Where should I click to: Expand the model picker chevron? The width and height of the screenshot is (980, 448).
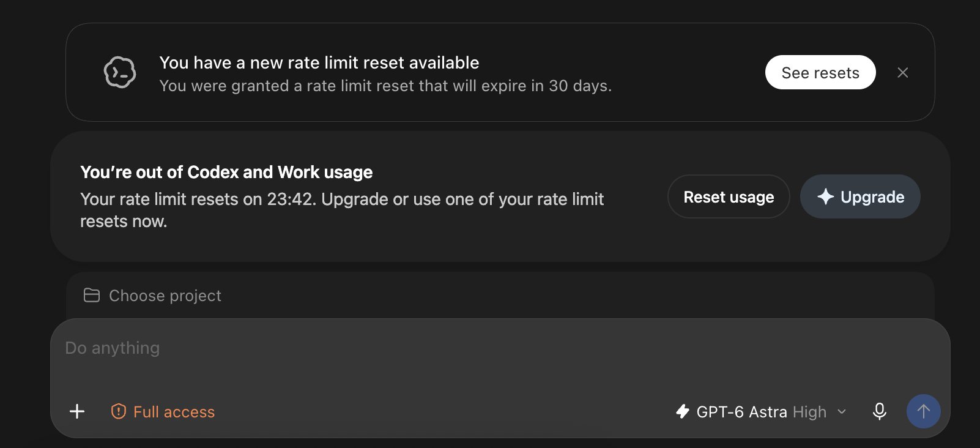(842, 411)
